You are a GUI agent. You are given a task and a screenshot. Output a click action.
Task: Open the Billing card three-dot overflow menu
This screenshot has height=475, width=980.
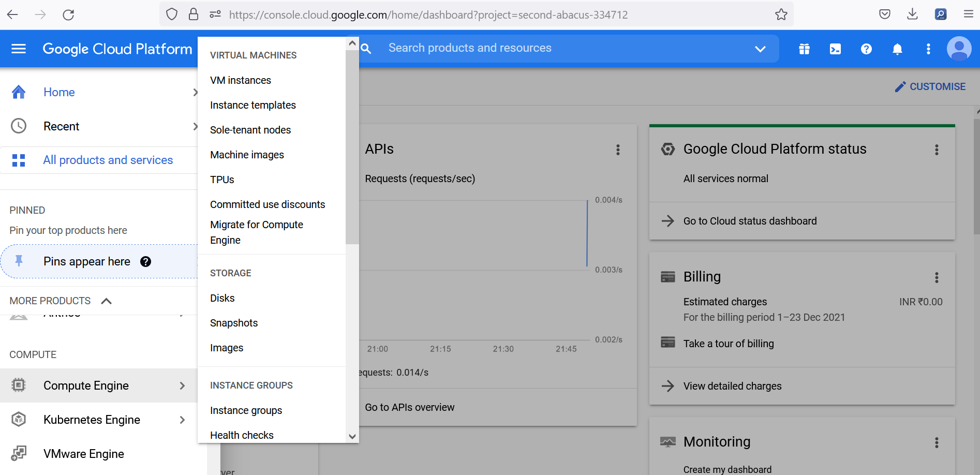point(937,278)
